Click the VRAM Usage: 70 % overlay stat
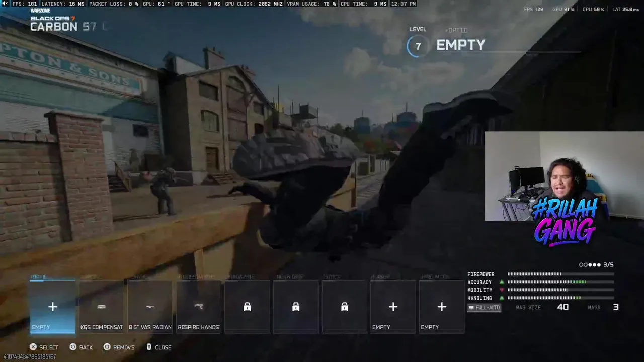The image size is (644, 362). (x=311, y=4)
